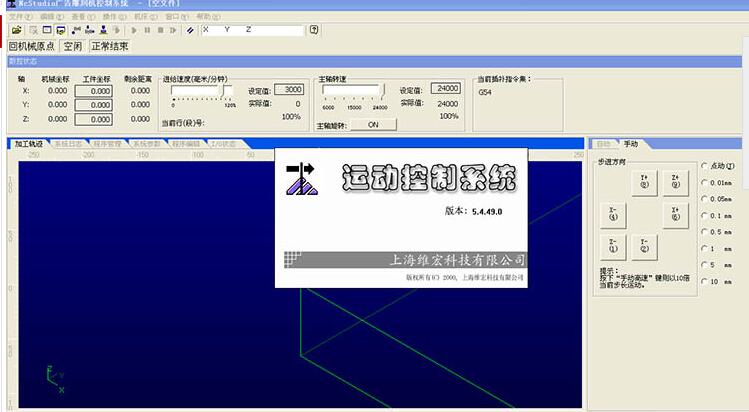
Task: Click the Y- (2) jog button
Action: pos(644,247)
